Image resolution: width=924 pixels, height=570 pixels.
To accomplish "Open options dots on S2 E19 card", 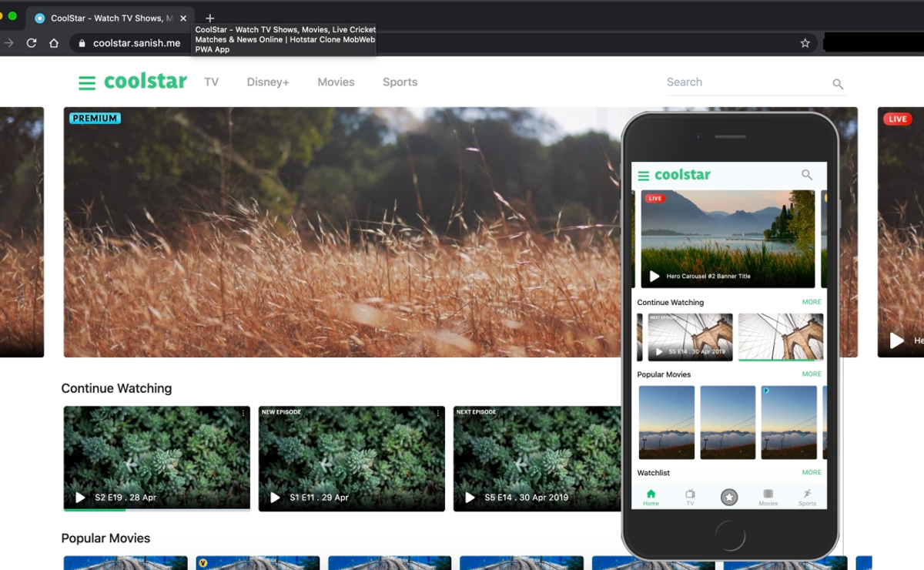I will click(243, 414).
